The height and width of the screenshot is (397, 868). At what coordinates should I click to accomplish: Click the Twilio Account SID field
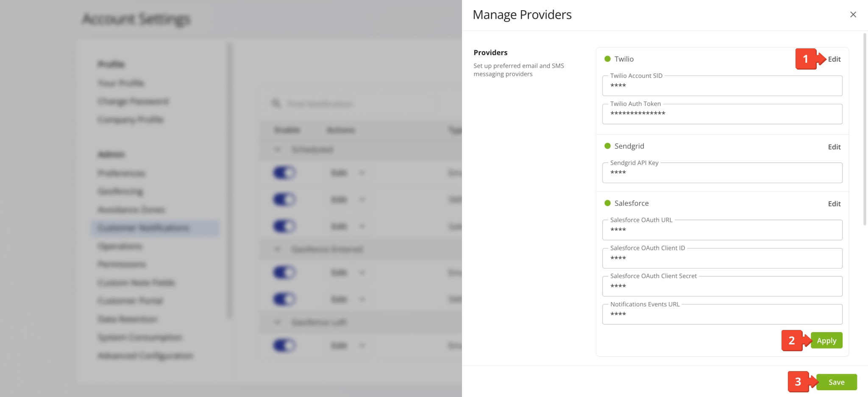722,86
